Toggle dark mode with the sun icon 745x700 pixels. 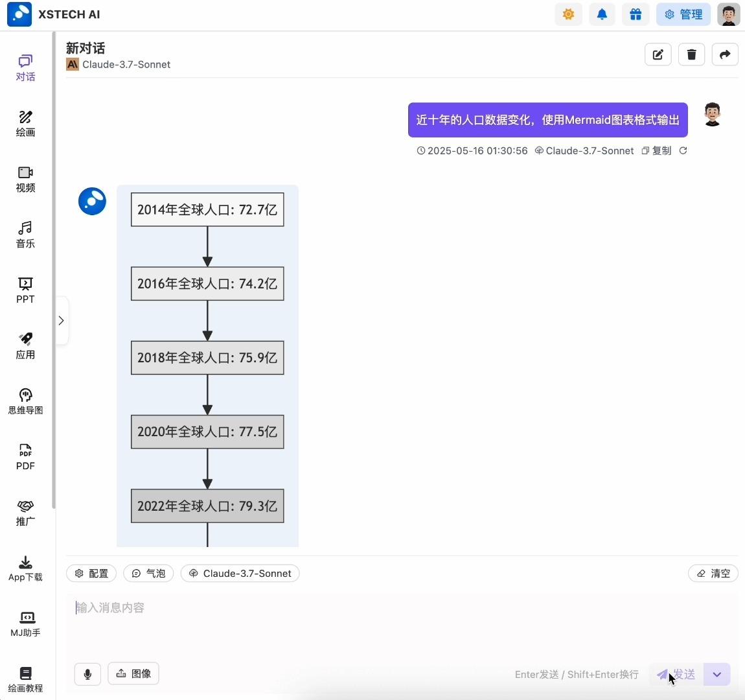click(568, 14)
